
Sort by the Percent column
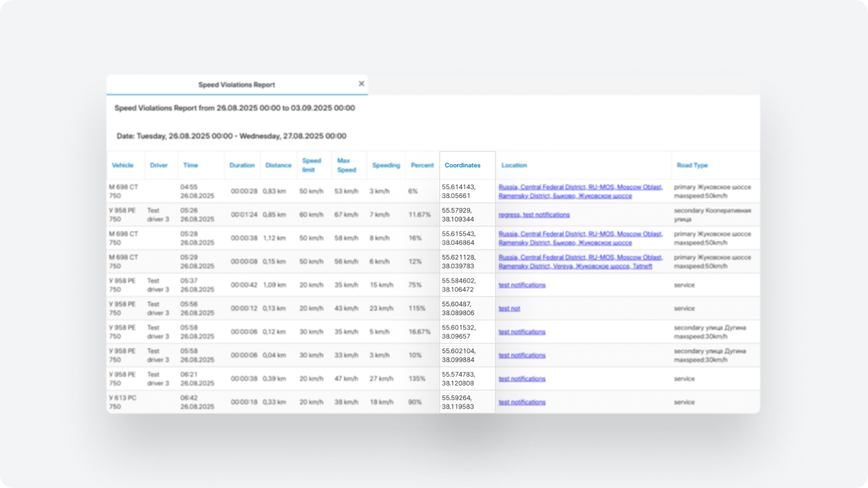(422, 165)
